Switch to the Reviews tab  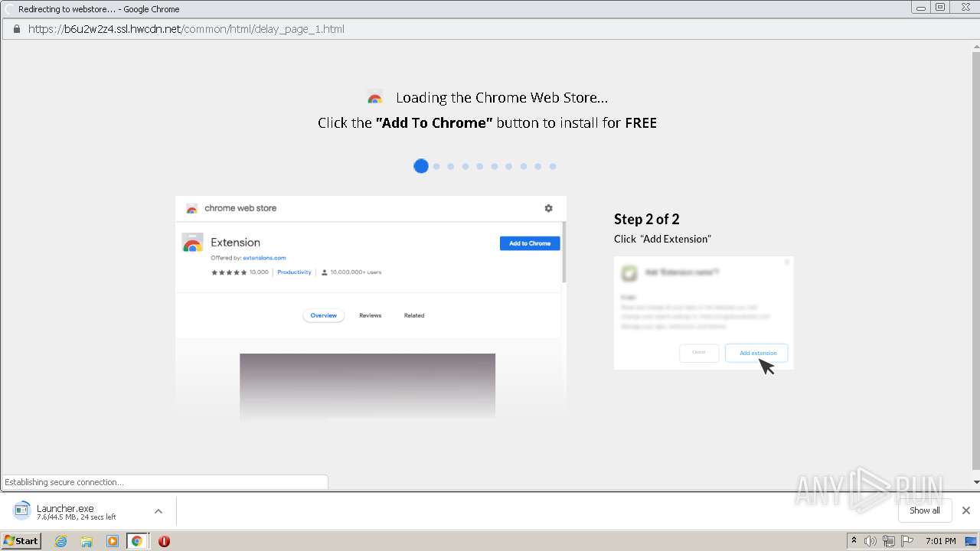click(x=371, y=315)
